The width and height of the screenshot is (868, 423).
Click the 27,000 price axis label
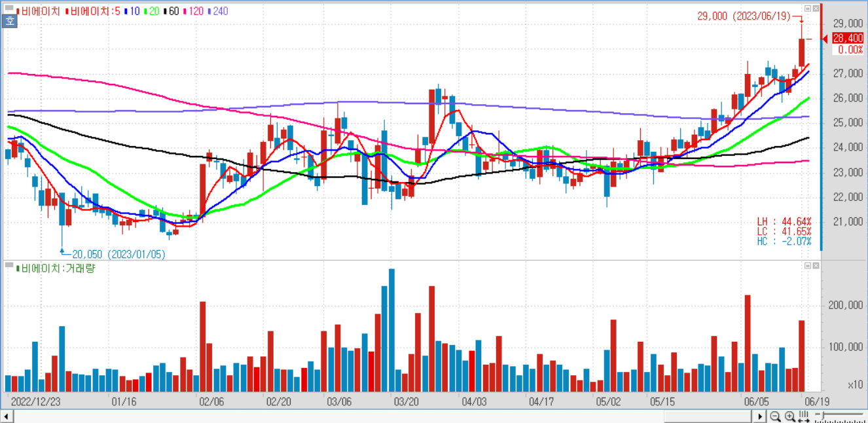coord(848,74)
